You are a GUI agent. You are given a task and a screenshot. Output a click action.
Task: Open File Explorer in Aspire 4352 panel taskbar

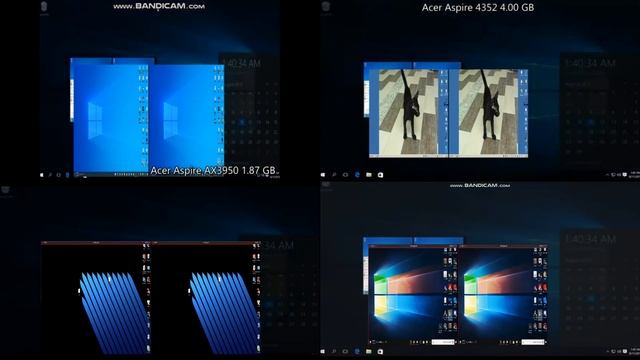(x=369, y=175)
